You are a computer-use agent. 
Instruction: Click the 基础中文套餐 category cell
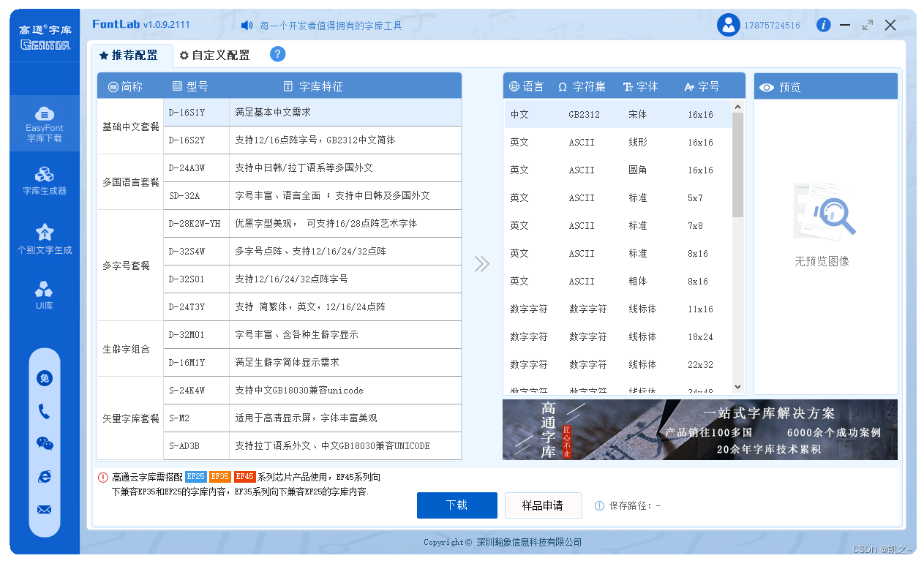[131, 127]
